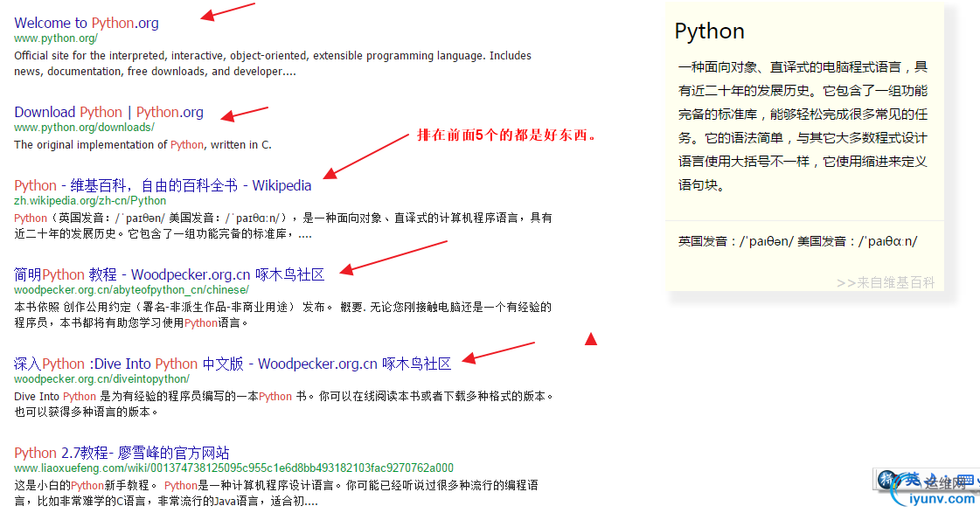Click the zh.wikipedia.org/zh-cn/Python URL

90,201
